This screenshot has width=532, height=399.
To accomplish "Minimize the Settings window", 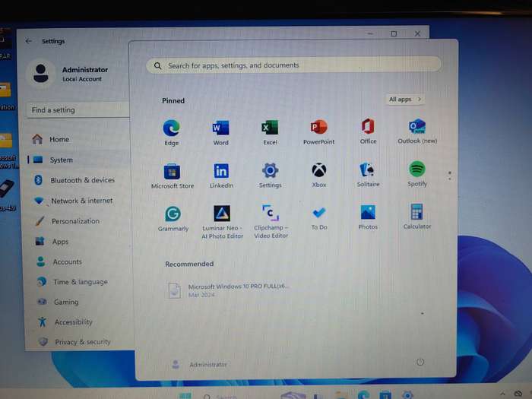I will click(x=370, y=33).
